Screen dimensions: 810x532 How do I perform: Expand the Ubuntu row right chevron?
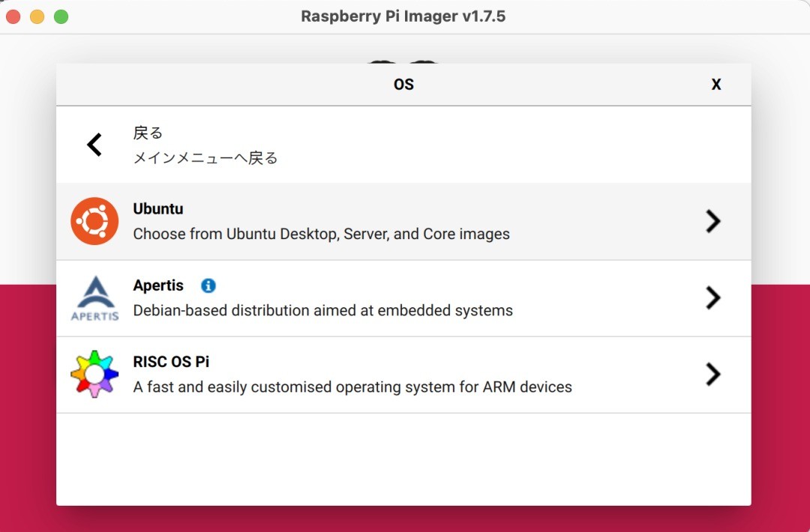(713, 221)
